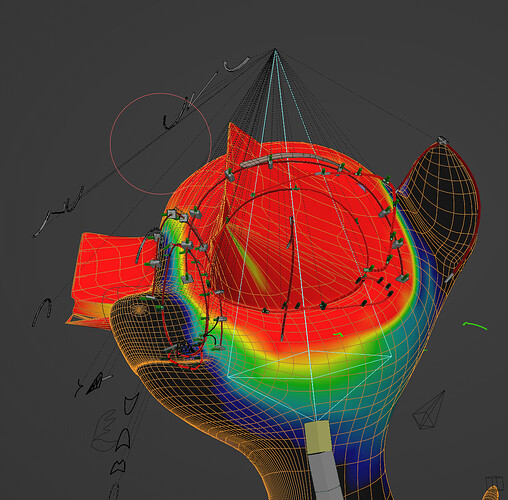
Task: Select the wavy bone shape at far left
Action: (x=58, y=212)
